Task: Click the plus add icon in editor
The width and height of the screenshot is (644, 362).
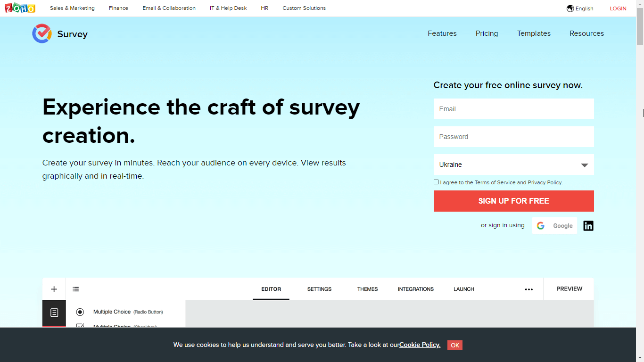Action: coord(54,289)
